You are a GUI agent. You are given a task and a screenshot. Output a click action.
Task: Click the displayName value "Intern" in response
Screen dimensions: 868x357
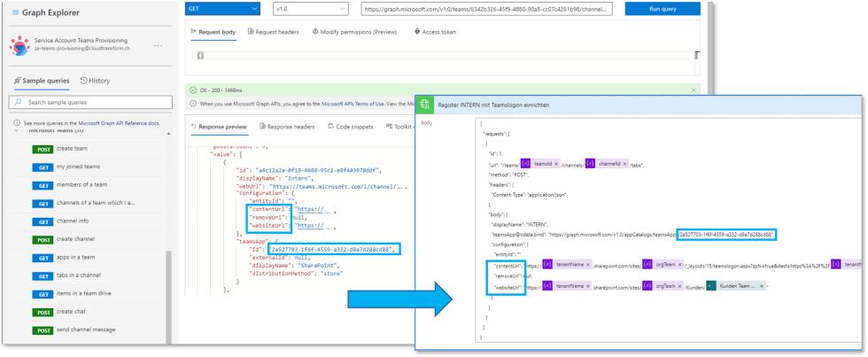[299, 179]
